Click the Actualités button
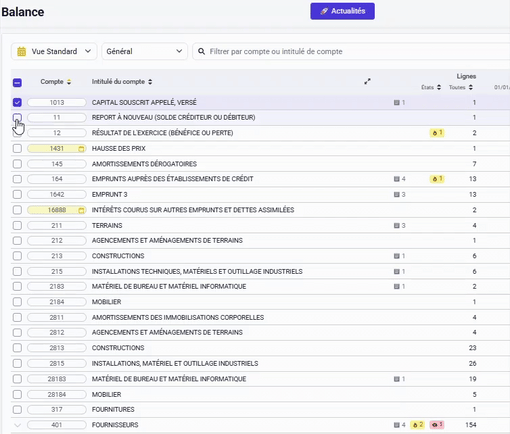The height and width of the screenshot is (434, 510). 342,11
